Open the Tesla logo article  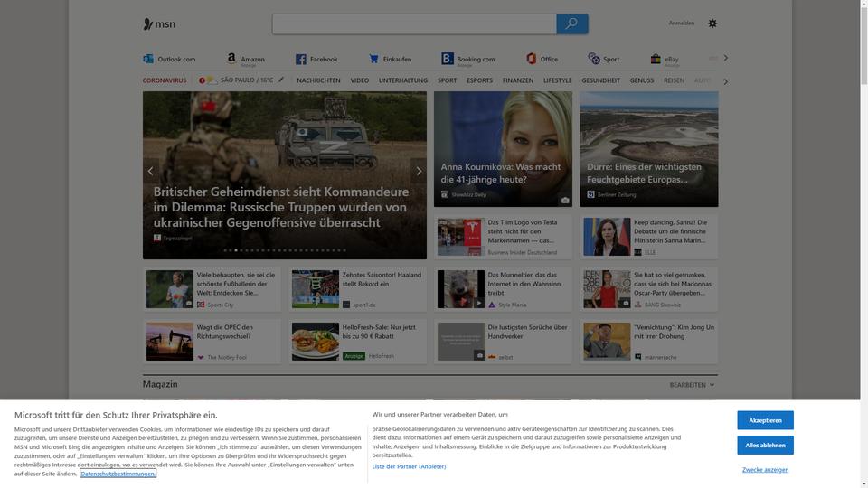click(x=503, y=237)
